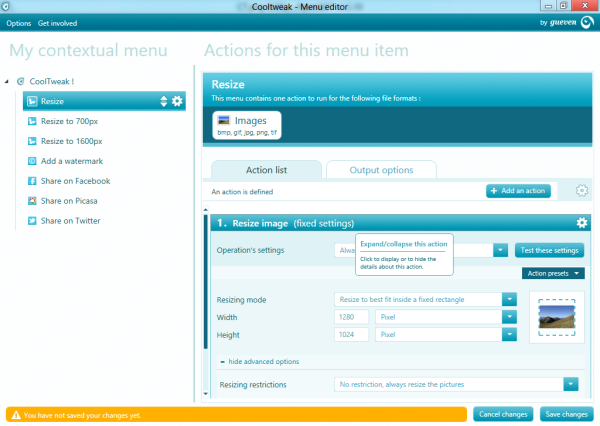Click 'You have not saved your changes yet' text
This screenshot has height=426, width=600.
pyautogui.click(x=82, y=415)
